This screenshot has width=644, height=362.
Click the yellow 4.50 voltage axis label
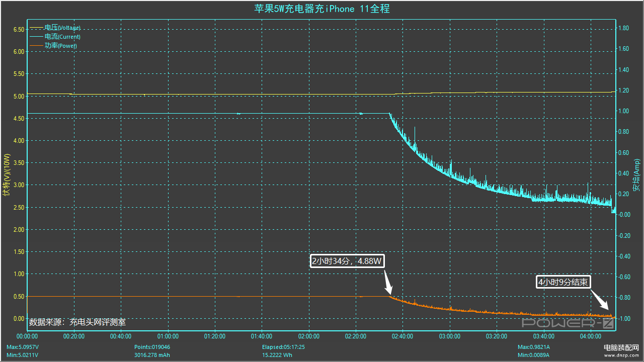pos(18,119)
